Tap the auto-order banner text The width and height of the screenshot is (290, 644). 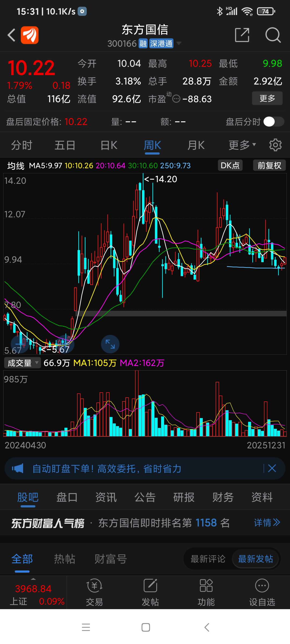coord(107,469)
